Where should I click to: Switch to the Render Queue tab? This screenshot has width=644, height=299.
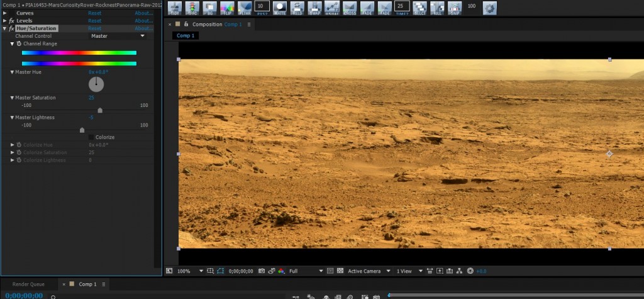[x=28, y=284]
